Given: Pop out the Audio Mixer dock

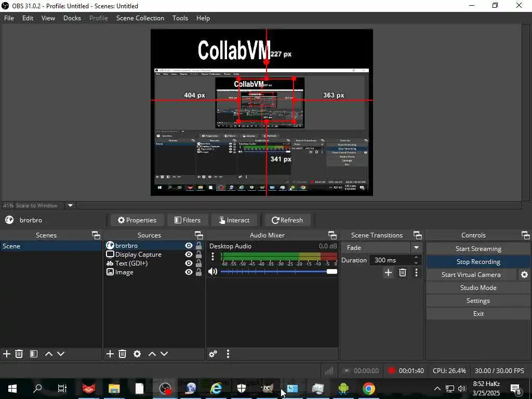Looking at the screenshot, I should (x=332, y=235).
